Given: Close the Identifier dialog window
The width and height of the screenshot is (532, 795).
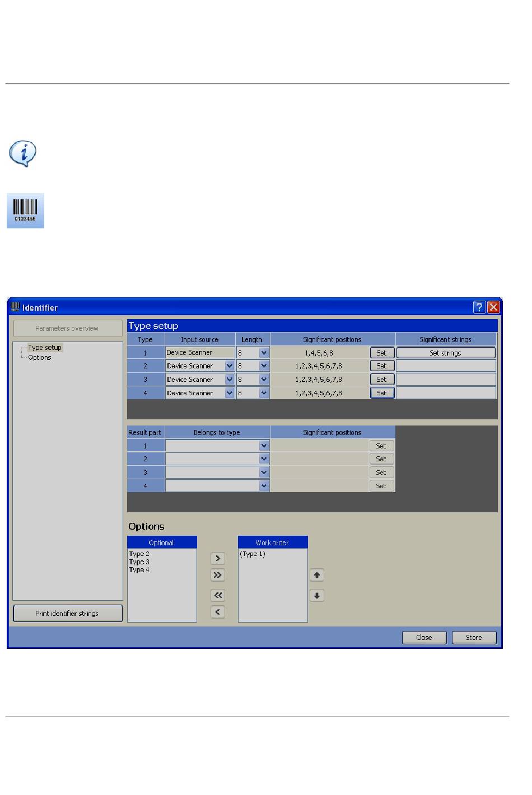Looking at the screenshot, I should pos(493,307).
